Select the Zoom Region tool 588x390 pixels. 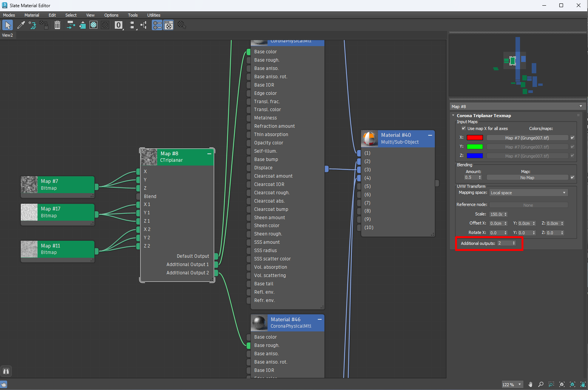click(x=551, y=384)
